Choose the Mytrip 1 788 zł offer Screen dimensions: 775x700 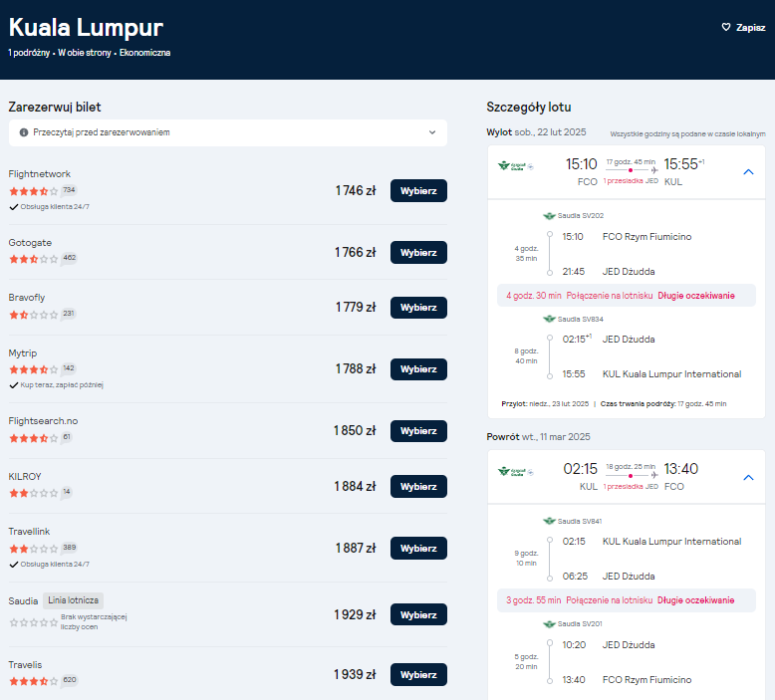418,369
